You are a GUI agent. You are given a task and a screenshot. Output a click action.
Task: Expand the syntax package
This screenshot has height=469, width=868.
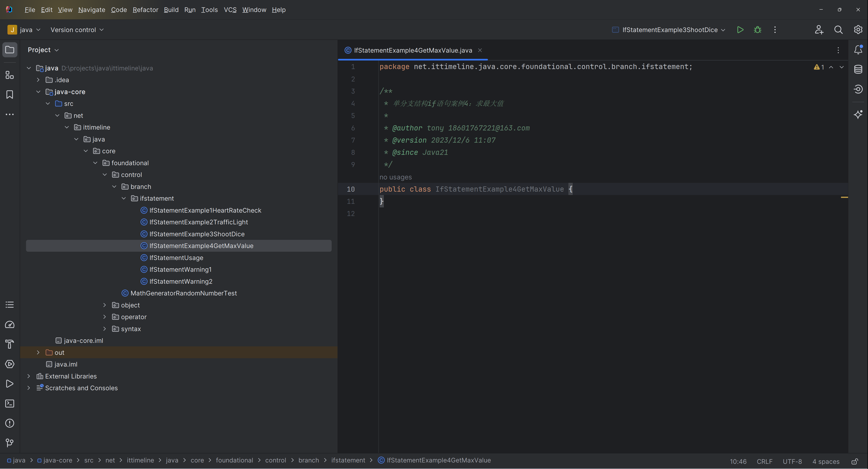(x=104, y=329)
